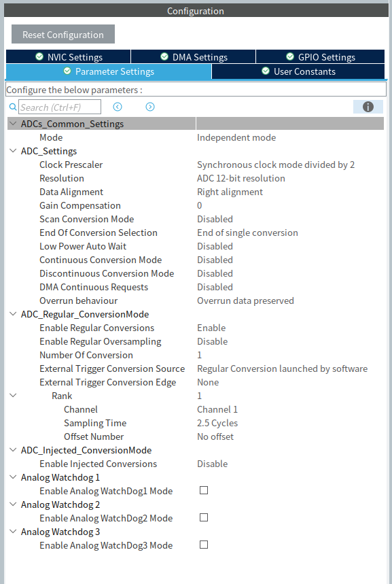Image resolution: width=392 pixels, height=584 pixels.
Task: Click Discontinuous Conversion Mode Disabled value
Action: tap(215, 273)
